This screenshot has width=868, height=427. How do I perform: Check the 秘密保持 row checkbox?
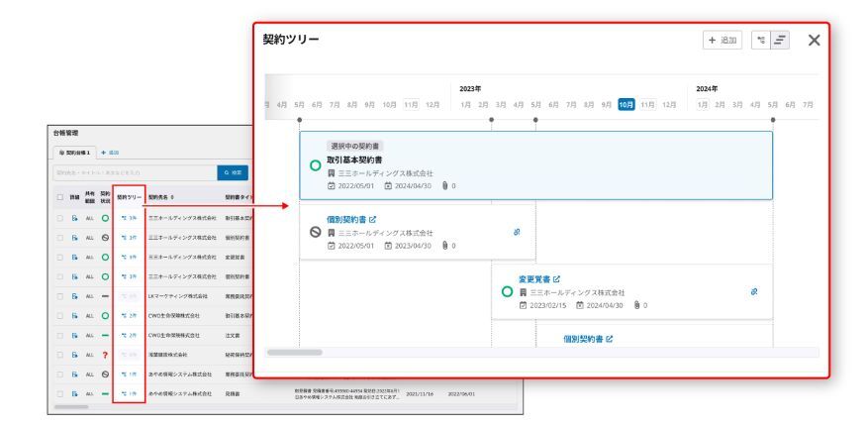pyautogui.click(x=59, y=355)
